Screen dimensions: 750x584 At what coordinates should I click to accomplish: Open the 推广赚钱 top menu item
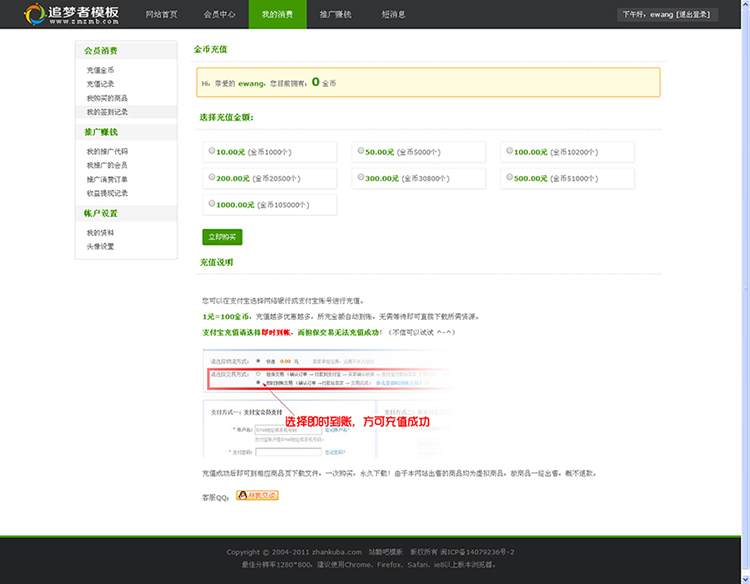335,15
